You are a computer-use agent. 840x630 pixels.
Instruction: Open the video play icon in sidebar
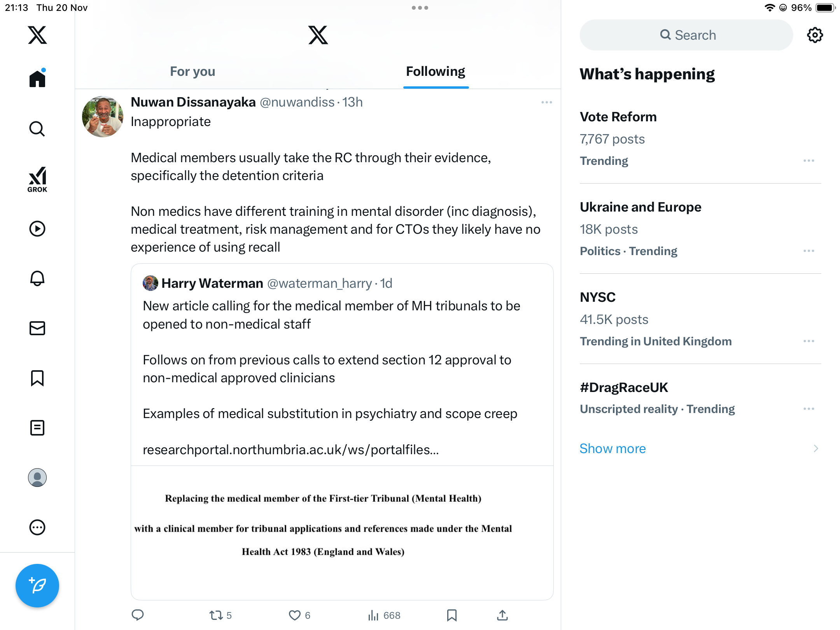(x=37, y=229)
